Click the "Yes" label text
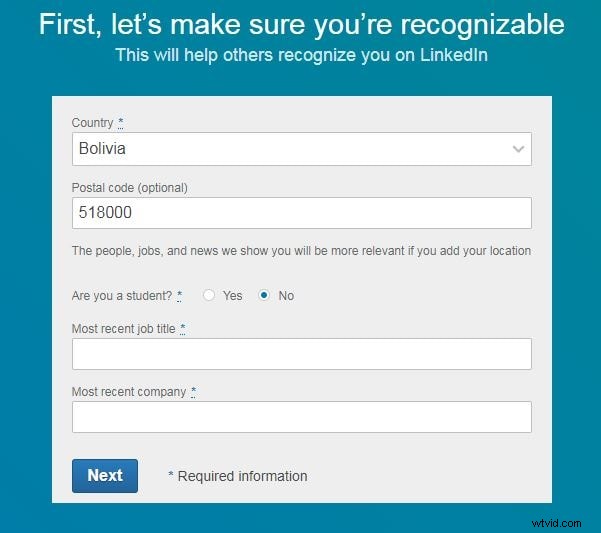Image resolution: width=601 pixels, height=533 pixels. tap(233, 296)
